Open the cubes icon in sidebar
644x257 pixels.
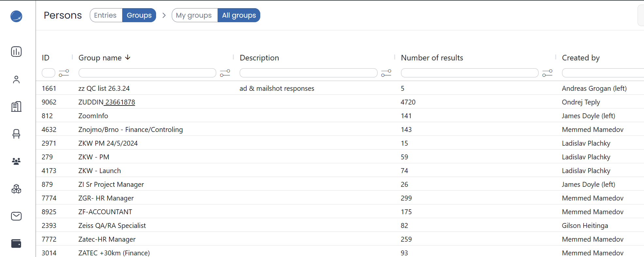coord(16,189)
